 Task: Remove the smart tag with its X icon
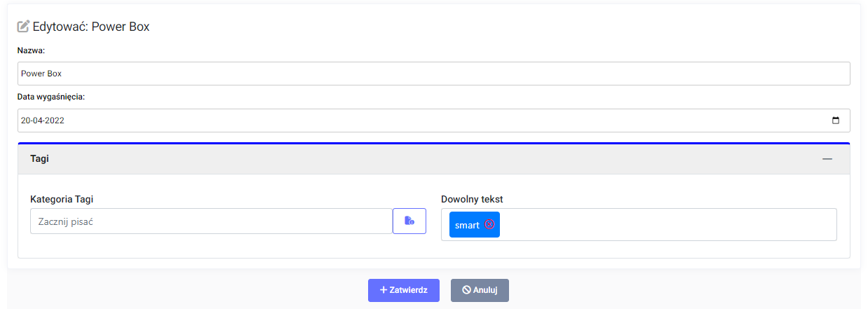click(x=490, y=225)
